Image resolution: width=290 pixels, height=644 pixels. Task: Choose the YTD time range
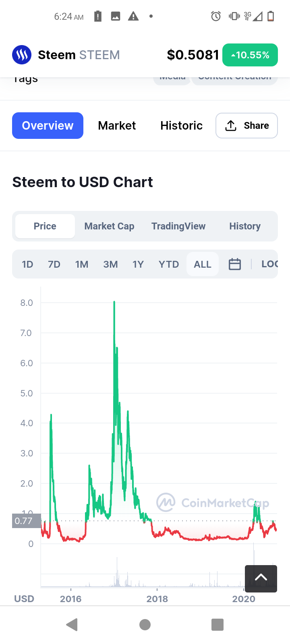pyautogui.click(x=168, y=264)
